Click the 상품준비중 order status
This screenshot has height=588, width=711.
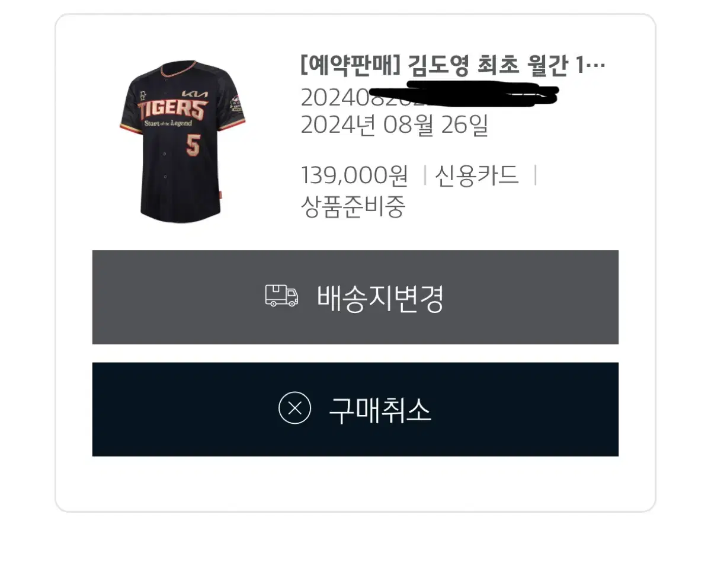click(x=353, y=207)
